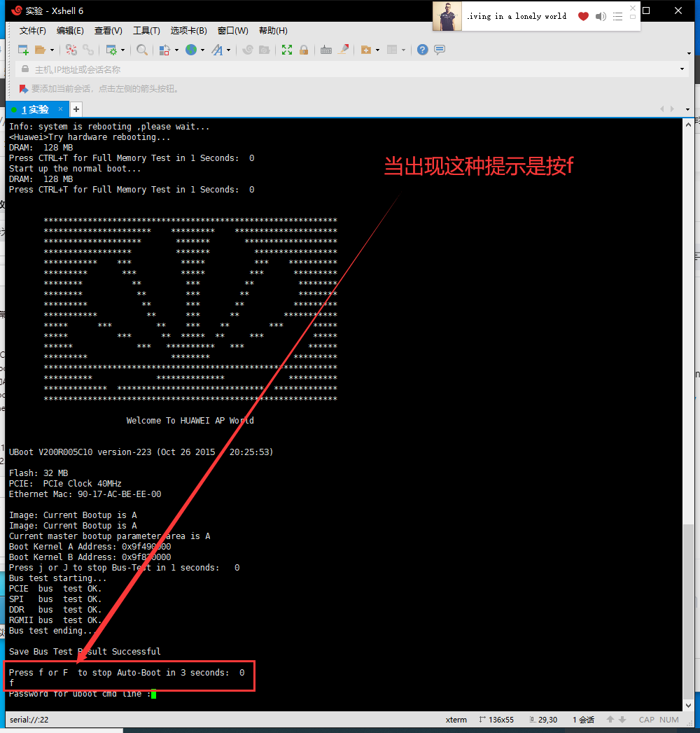Click the serial://:22 status text

(x=29, y=720)
